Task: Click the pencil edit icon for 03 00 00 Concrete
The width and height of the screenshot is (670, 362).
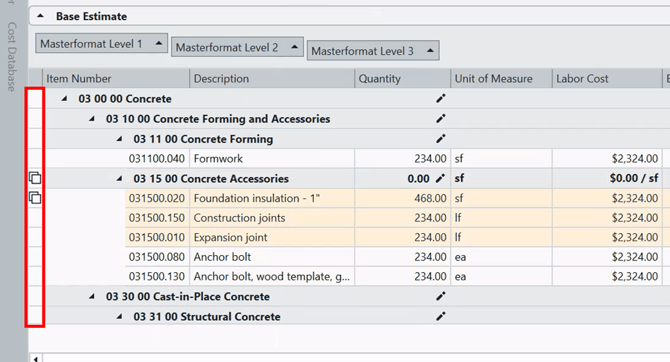Action: coord(441,99)
